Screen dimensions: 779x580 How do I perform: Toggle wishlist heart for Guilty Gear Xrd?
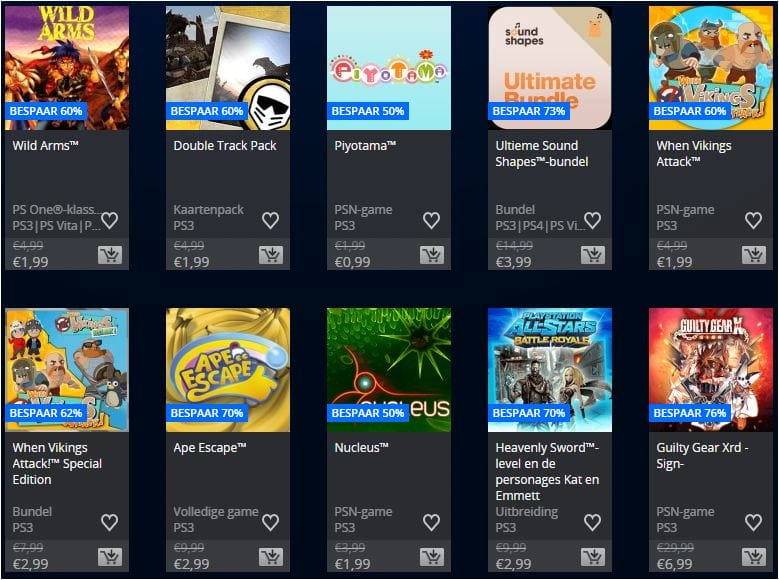(753, 522)
